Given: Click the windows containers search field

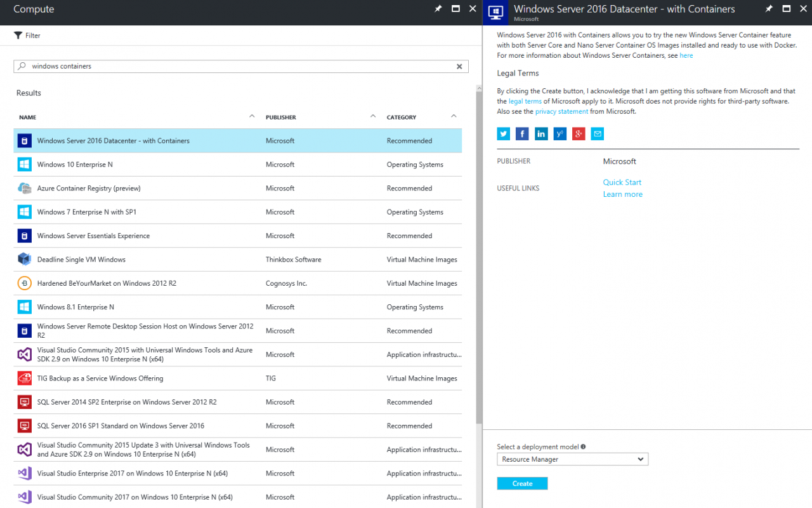Looking at the screenshot, I should point(241,66).
